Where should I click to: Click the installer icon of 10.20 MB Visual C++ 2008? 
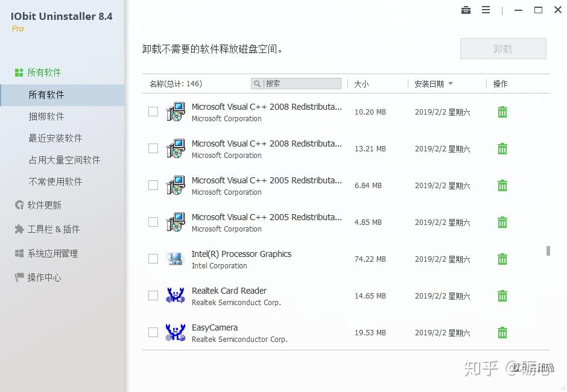[176, 112]
